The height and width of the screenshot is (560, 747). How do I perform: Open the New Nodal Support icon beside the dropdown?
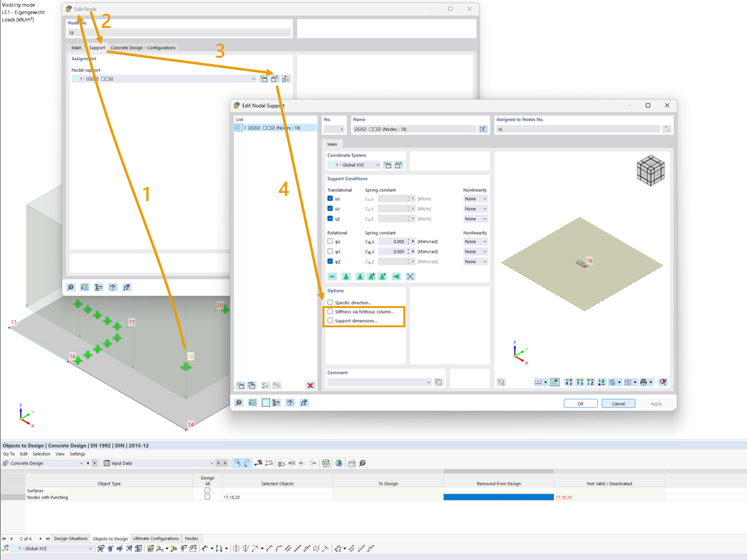tap(265, 78)
